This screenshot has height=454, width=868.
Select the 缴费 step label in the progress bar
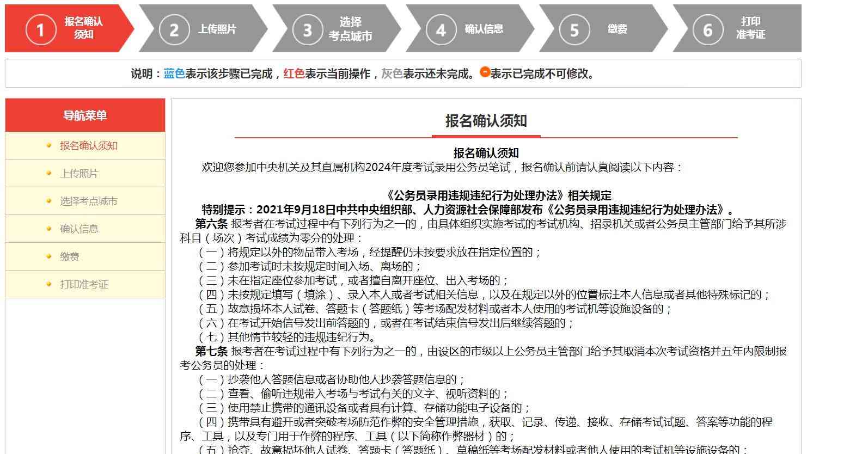(x=618, y=29)
